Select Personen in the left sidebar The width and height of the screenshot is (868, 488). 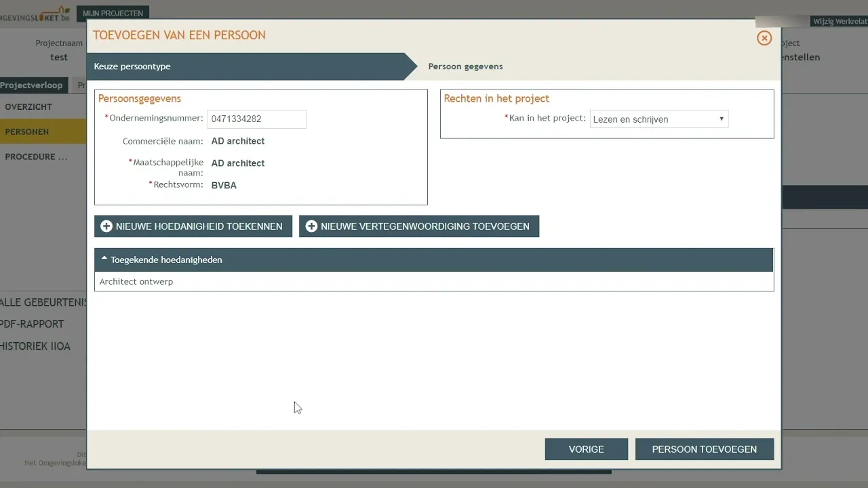tap(43, 131)
